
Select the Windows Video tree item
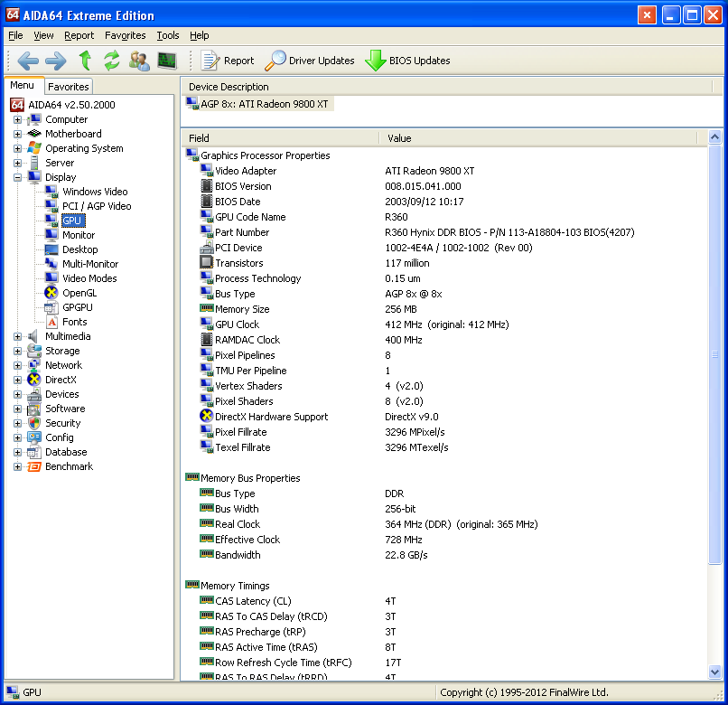click(x=95, y=192)
